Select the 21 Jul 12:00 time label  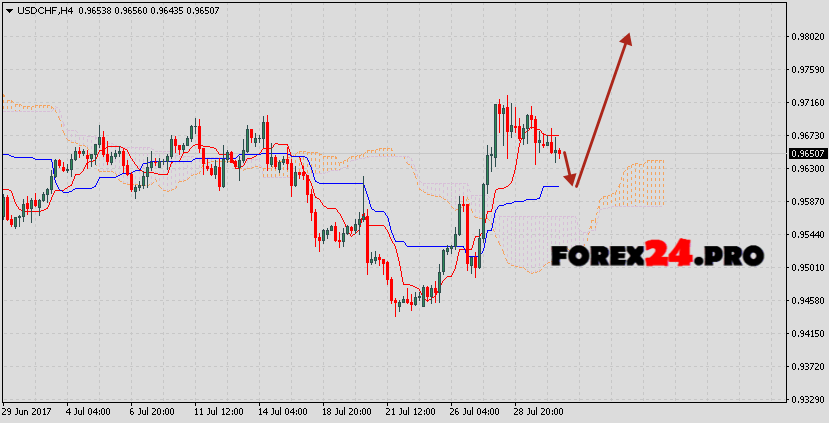coord(409,412)
